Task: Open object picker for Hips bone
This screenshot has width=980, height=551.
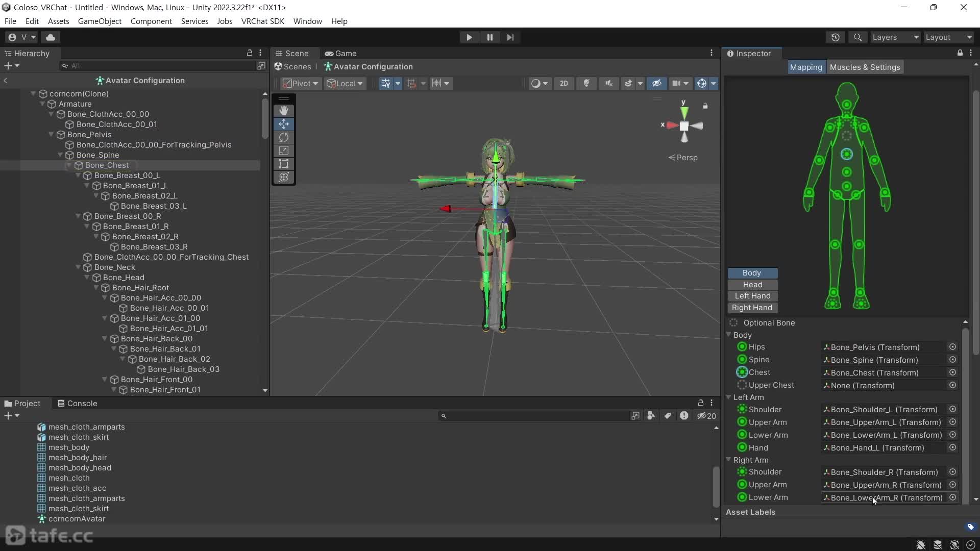Action: click(952, 347)
